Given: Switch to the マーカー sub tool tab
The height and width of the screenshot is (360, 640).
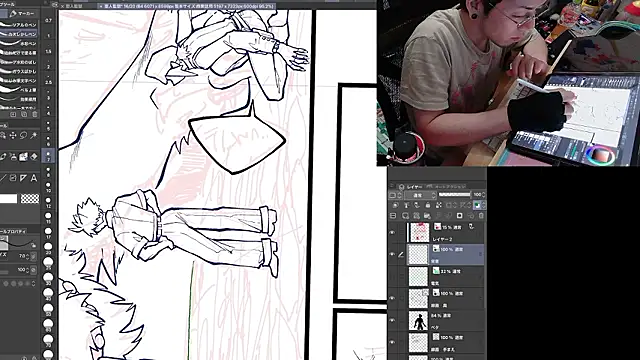Looking at the screenshot, I should [x=23, y=13].
